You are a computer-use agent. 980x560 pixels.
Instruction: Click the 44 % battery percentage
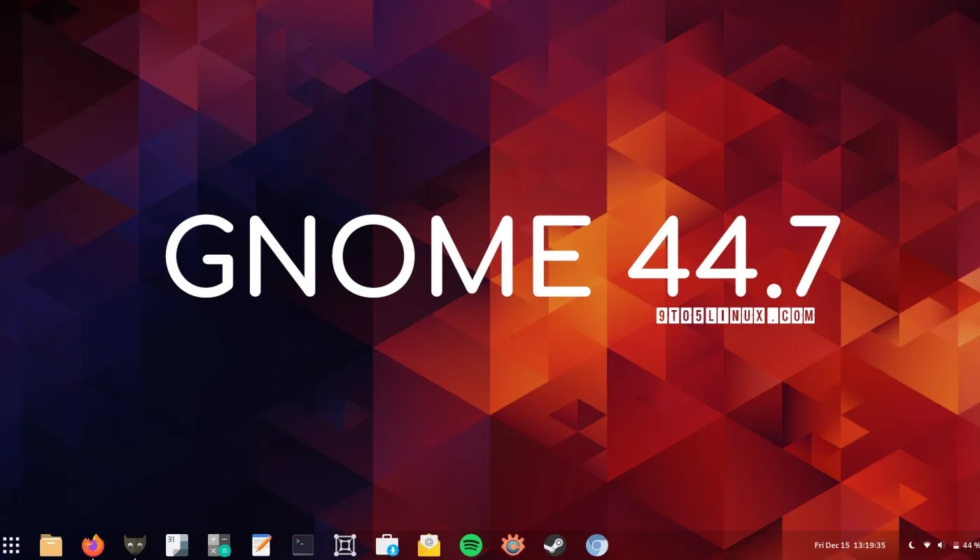(x=972, y=545)
